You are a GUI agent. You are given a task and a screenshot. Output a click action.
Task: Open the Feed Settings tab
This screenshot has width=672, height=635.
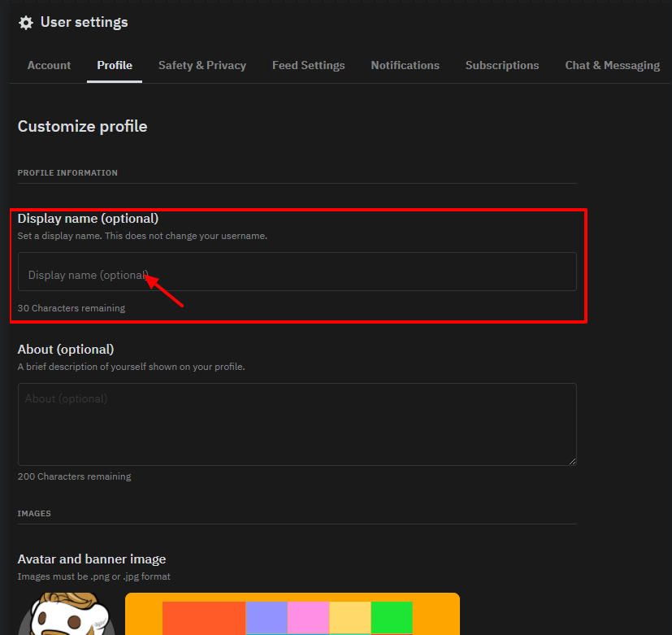pos(309,65)
